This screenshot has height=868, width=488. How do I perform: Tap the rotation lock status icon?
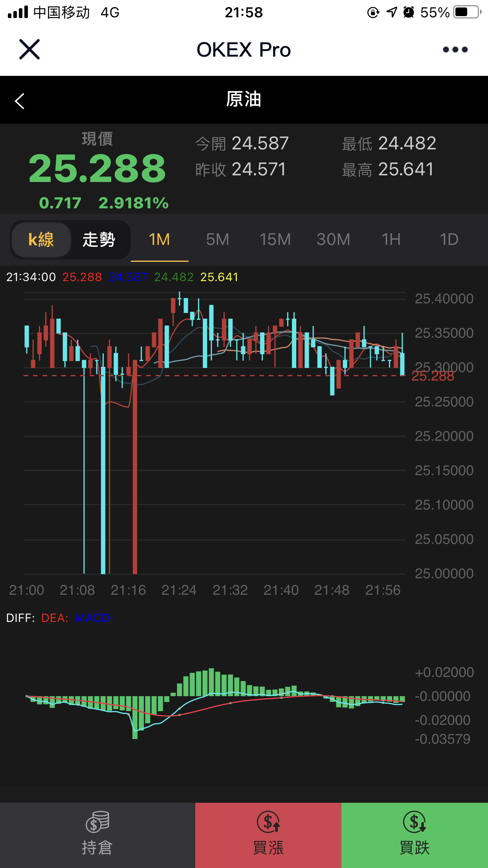[373, 13]
